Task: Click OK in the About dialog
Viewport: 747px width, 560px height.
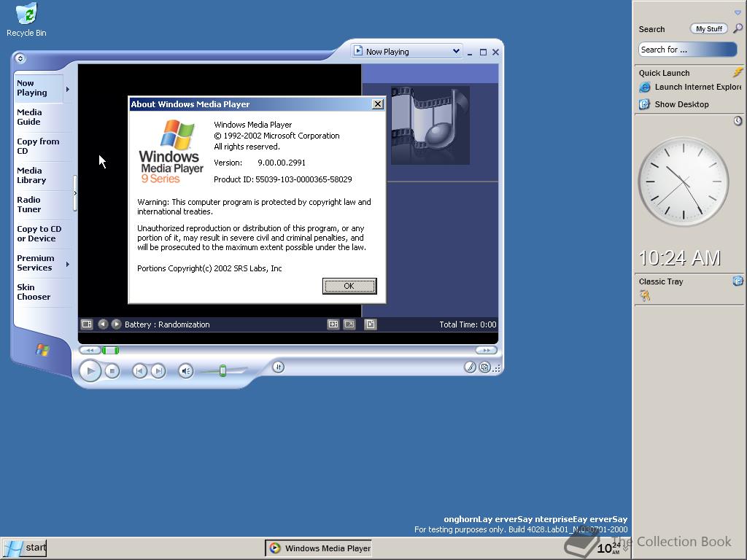Action: click(349, 286)
